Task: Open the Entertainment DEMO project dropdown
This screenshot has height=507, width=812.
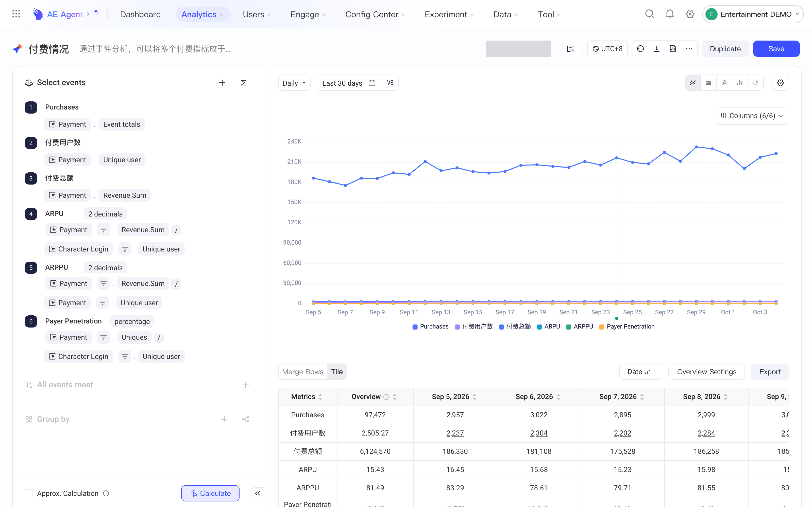Action: click(753, 14)
